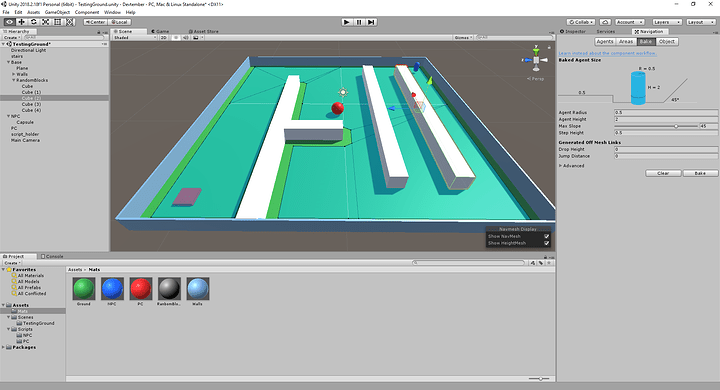Select the Scale tool
The width and height of the screenshot is (720, 390).
45,22
